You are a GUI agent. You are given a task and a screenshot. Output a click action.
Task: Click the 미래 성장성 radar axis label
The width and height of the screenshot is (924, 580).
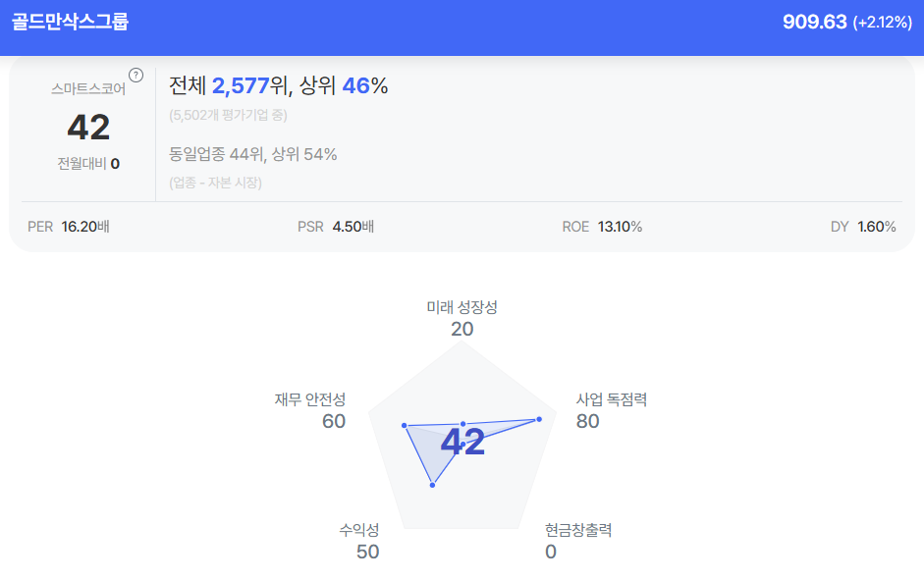pos(462,307)
